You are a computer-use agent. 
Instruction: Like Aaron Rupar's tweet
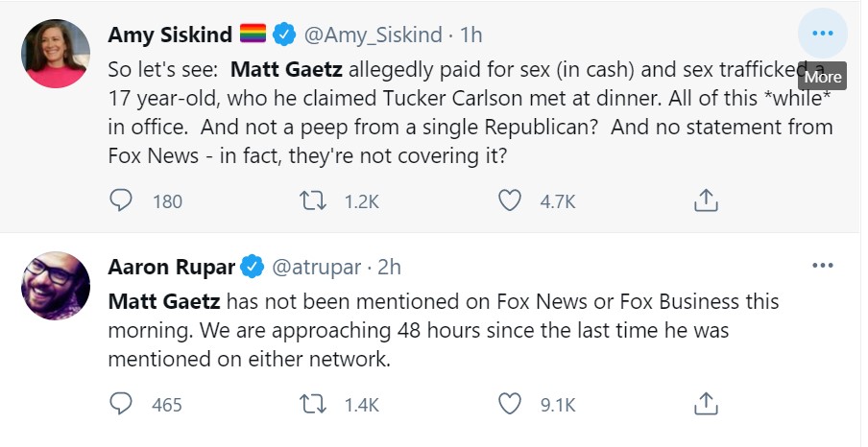(510, 404)
